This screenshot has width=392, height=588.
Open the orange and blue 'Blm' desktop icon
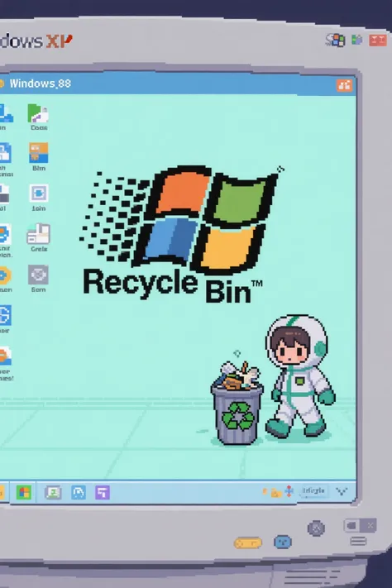pyautogui.click(x=39, y=153)
